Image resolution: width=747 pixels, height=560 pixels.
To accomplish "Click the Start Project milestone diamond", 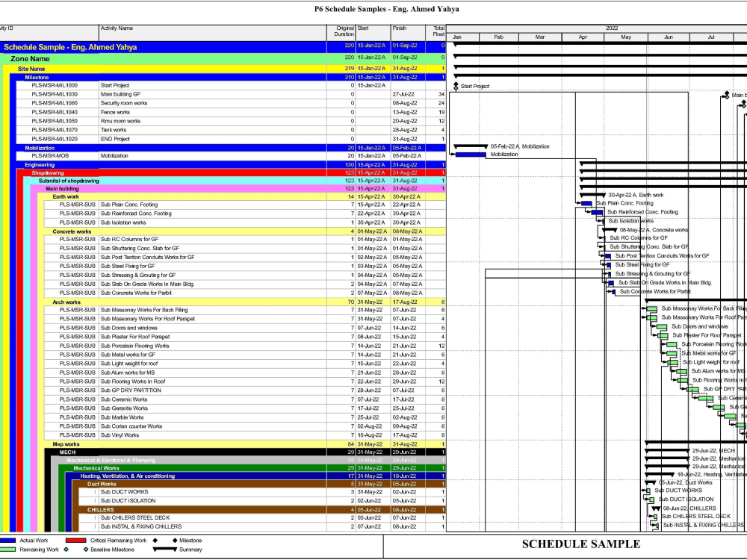I will (x=455, y=85).
